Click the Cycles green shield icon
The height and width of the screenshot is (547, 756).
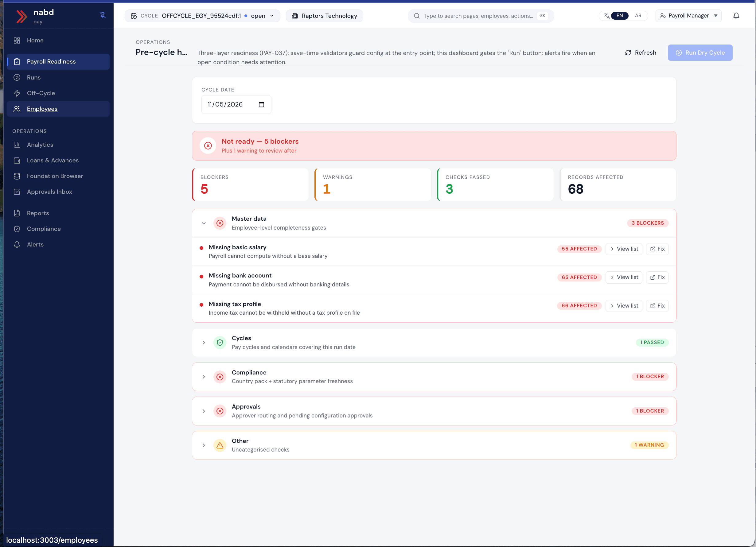[220, 343]
